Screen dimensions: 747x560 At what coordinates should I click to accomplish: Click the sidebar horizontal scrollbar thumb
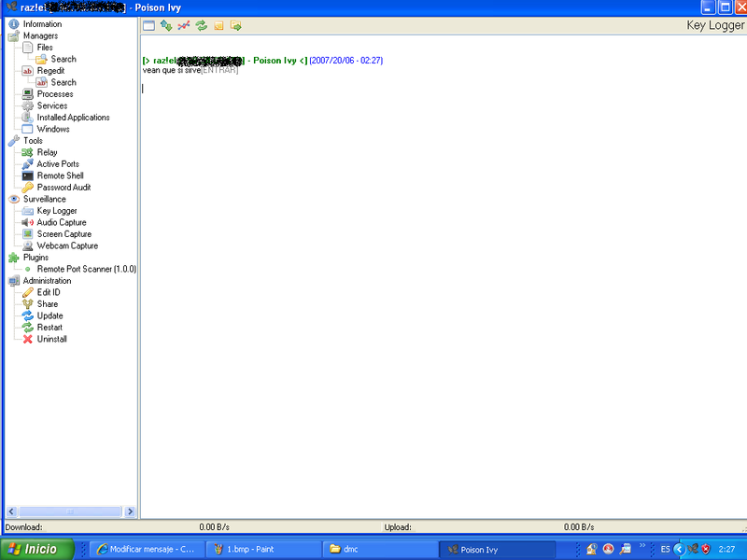point(70,511)
